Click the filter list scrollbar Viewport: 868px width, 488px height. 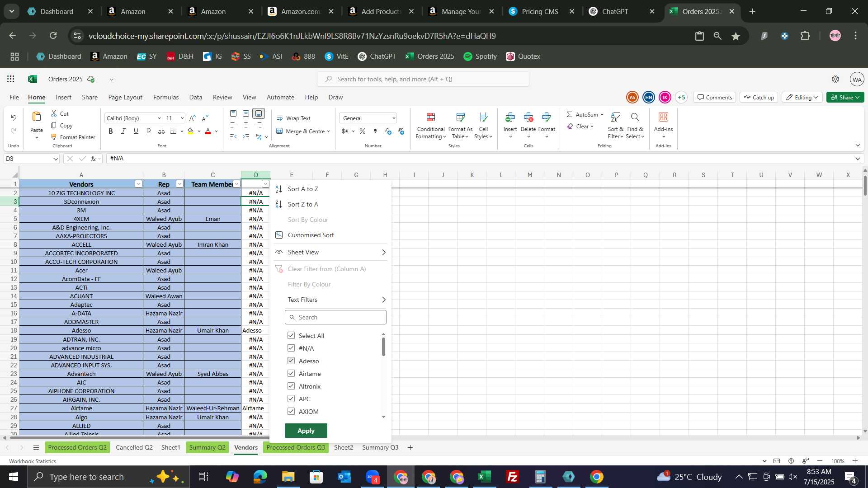[383, 347]
